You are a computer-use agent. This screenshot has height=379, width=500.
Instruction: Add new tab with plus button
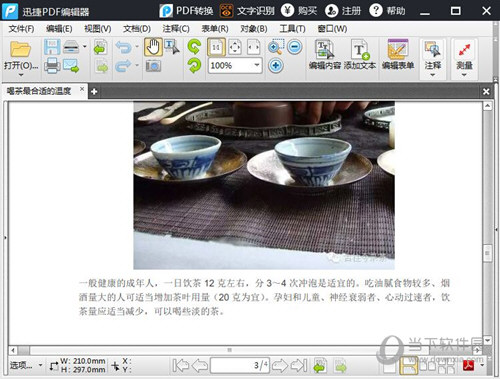[94, 91]
